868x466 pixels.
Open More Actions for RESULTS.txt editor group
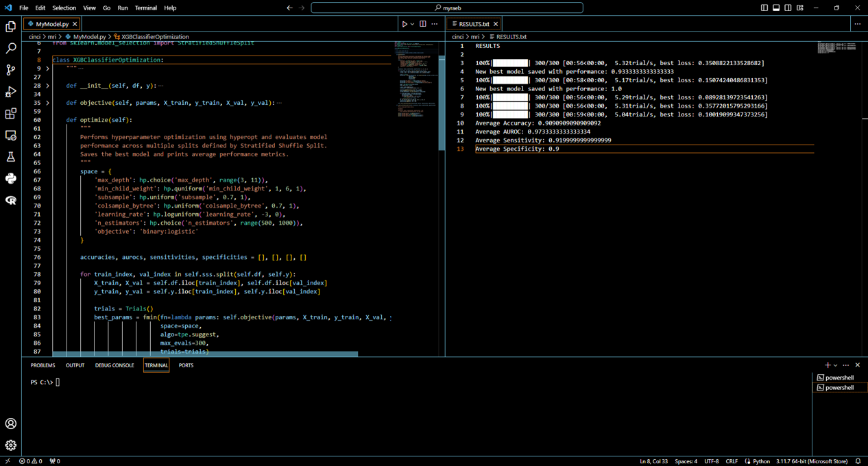858,24
